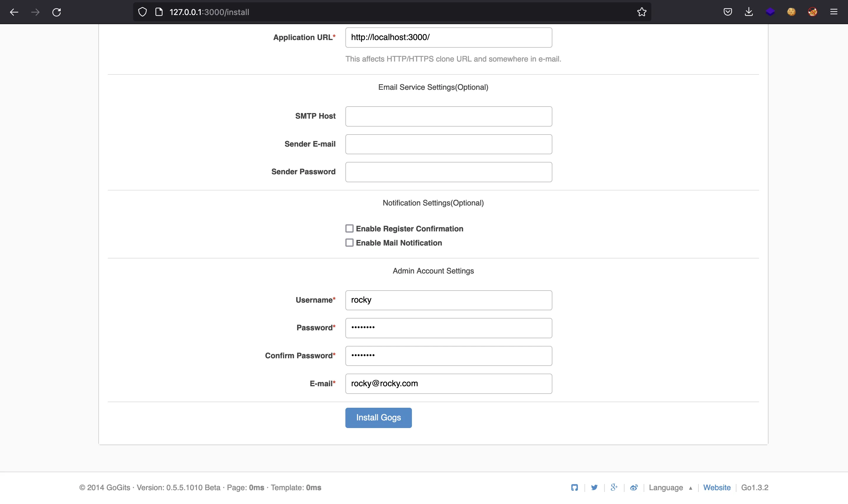848x504 pixels.
Task: Reload the install page
Action: point(57,12)
